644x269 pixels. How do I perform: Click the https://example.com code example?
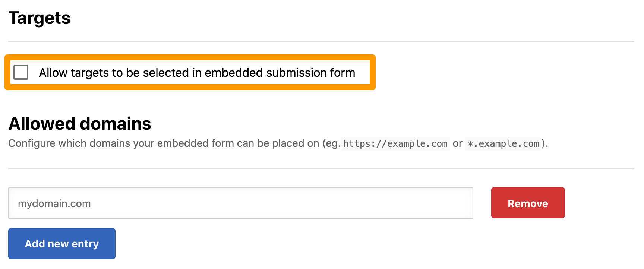pyautogui.click(x=395, y=144)
